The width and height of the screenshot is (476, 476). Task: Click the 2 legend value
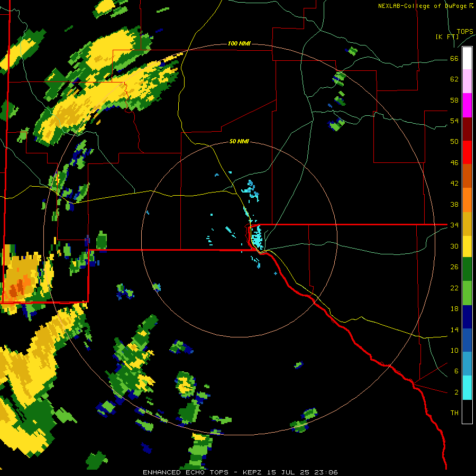(x=456, y=392)
